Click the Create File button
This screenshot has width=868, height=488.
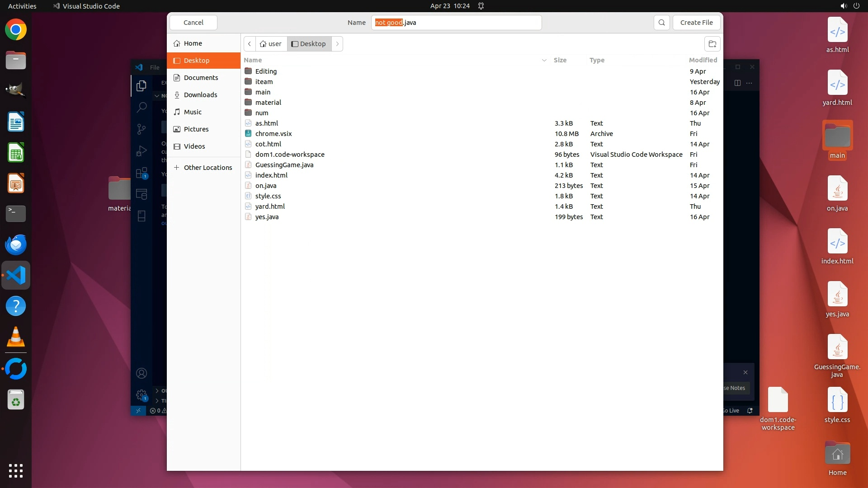pyautogui.click(x=696, y=23)
